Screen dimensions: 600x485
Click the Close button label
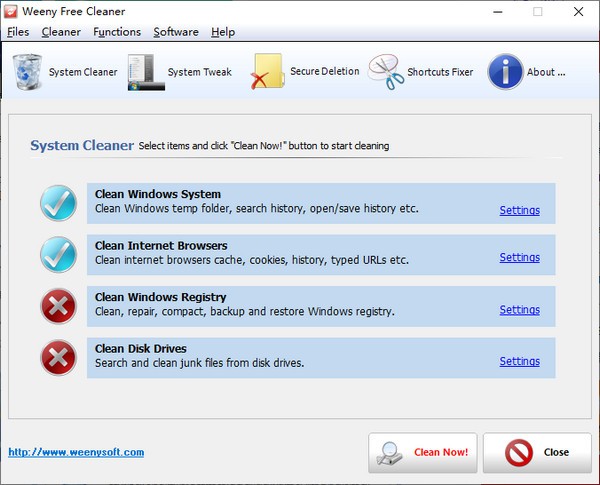coord(556,452)
